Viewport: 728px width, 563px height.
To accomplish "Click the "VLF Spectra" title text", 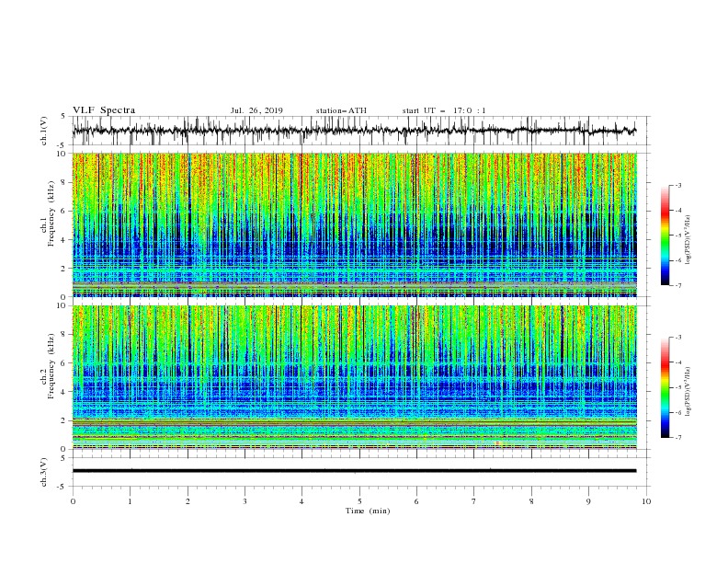I will point(104,110).
